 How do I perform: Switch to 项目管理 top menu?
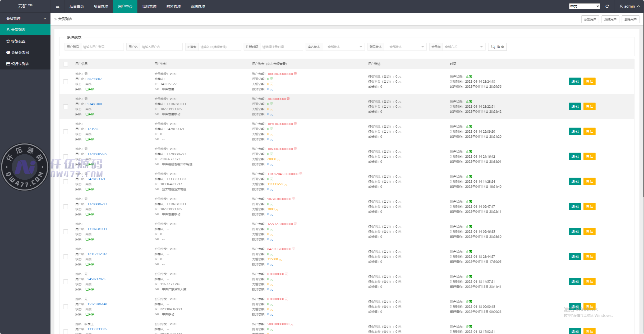pos(101,6)
